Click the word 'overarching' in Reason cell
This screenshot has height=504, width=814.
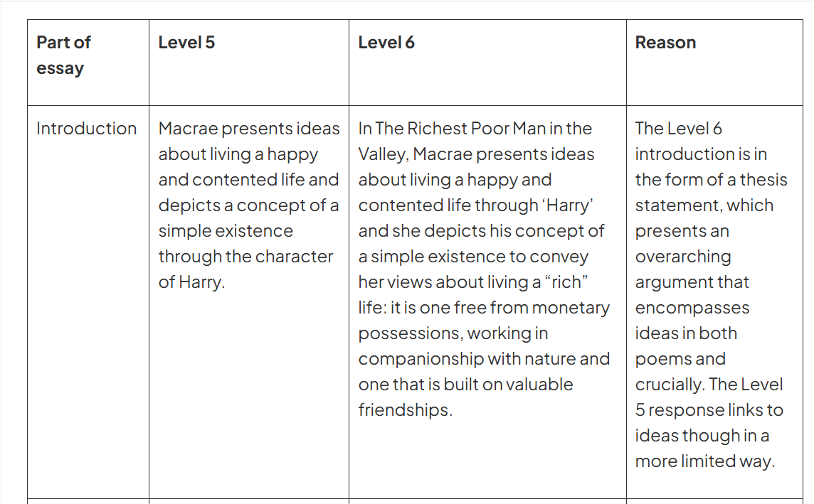(x=682, y=257)
